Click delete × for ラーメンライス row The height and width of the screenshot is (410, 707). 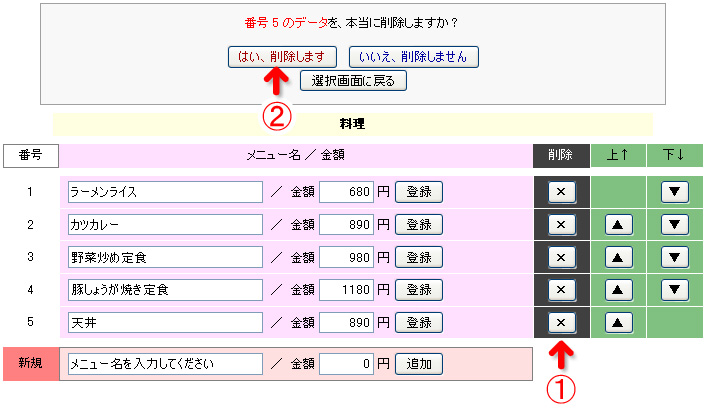click(x=560, y=191)
